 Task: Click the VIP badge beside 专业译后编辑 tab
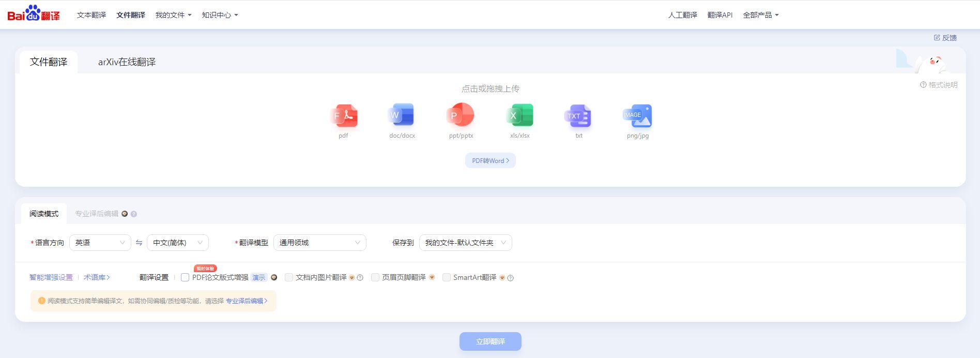[125, 214]
